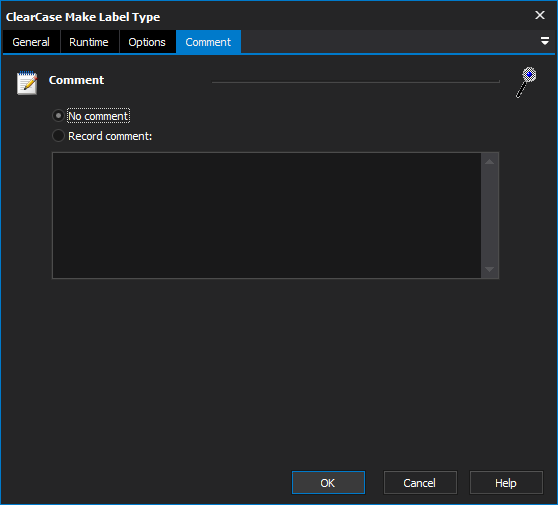Click the magnifier wand icon at right
Image resolution: width=558 pixels, height=505 pixels.
click(526, 82)
